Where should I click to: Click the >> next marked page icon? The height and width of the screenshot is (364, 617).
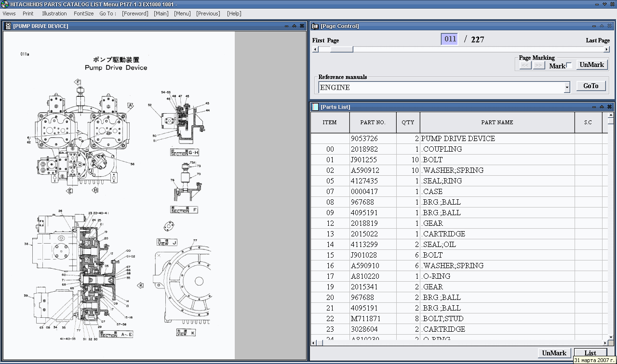(x=538, y=65)
